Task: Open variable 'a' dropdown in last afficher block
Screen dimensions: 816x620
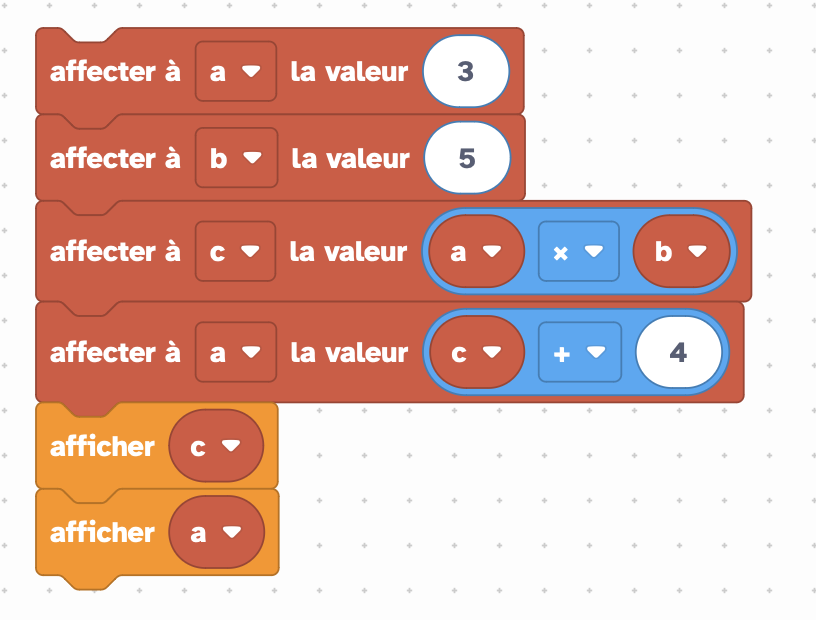Action: (x=216, y=532)
